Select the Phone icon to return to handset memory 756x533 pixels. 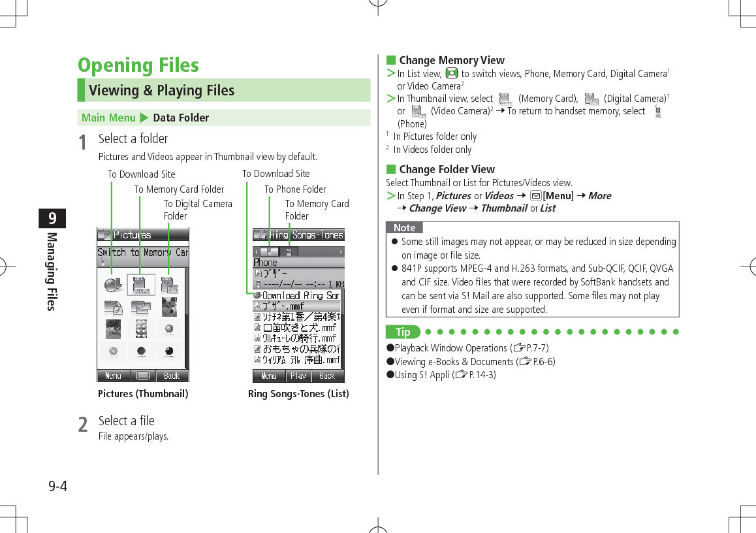coord(657,112)
